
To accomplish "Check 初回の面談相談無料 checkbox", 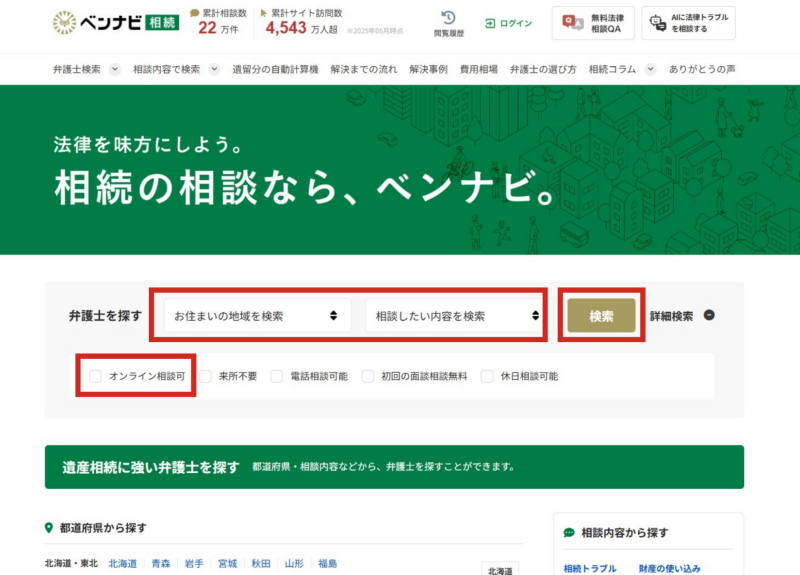I will point(368,377).
